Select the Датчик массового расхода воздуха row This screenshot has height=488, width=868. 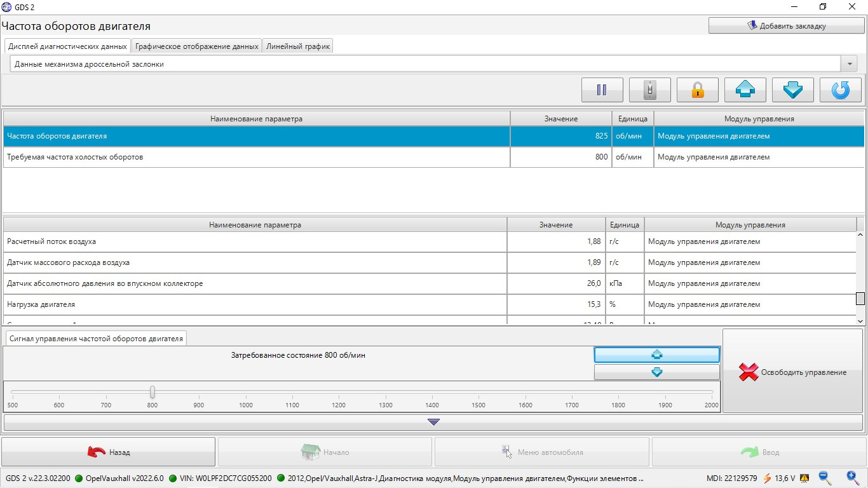tap(430, 262)
